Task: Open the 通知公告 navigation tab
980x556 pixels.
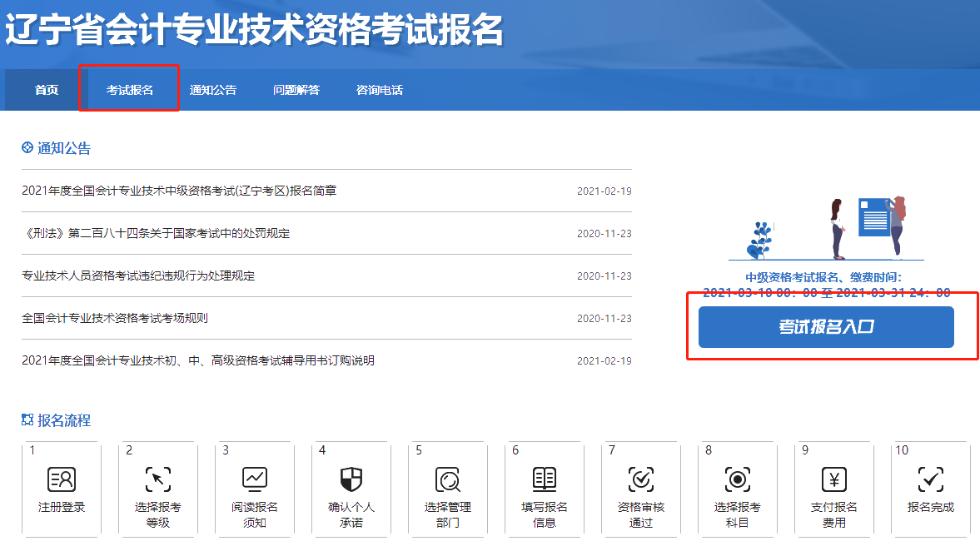Action: [x=215, y=90]
